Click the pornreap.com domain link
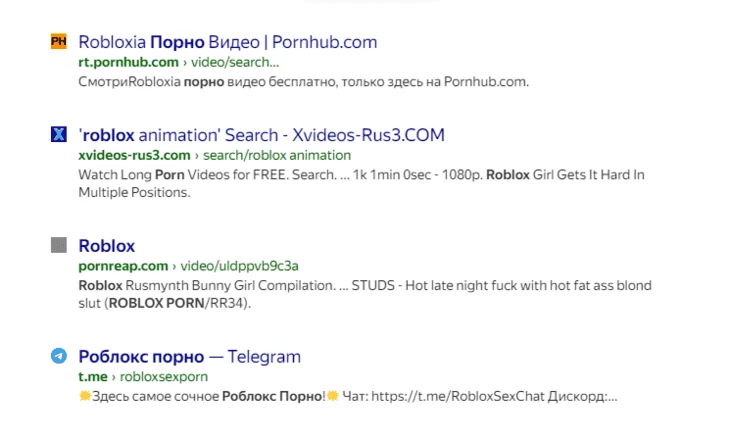 [122, 266]
